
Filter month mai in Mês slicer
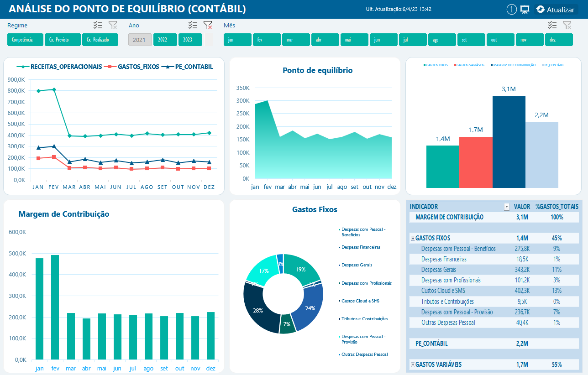(354, 40)
